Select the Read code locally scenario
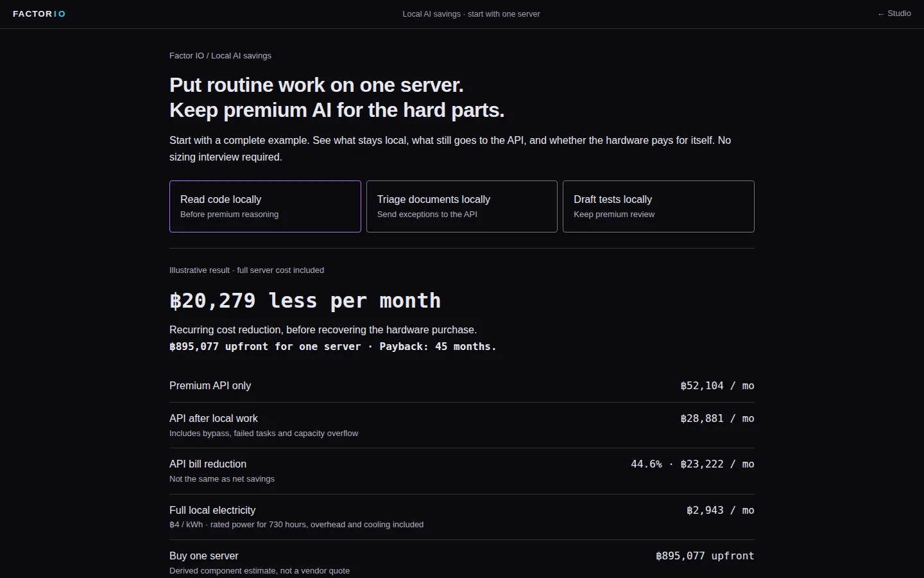The width and height of the screenshot is (924, 578). click(265, 206)
